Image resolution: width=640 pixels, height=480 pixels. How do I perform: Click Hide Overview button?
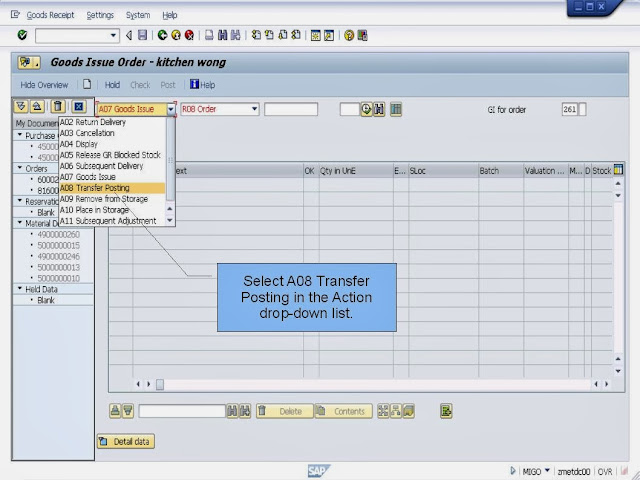44,85
